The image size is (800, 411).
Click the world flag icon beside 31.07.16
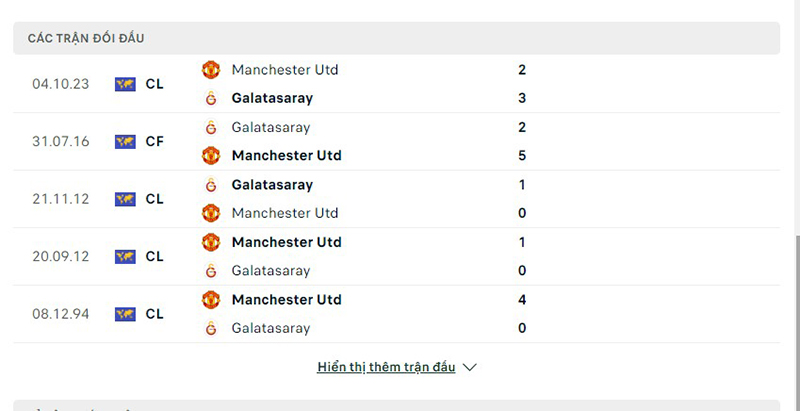coord(125,142)
